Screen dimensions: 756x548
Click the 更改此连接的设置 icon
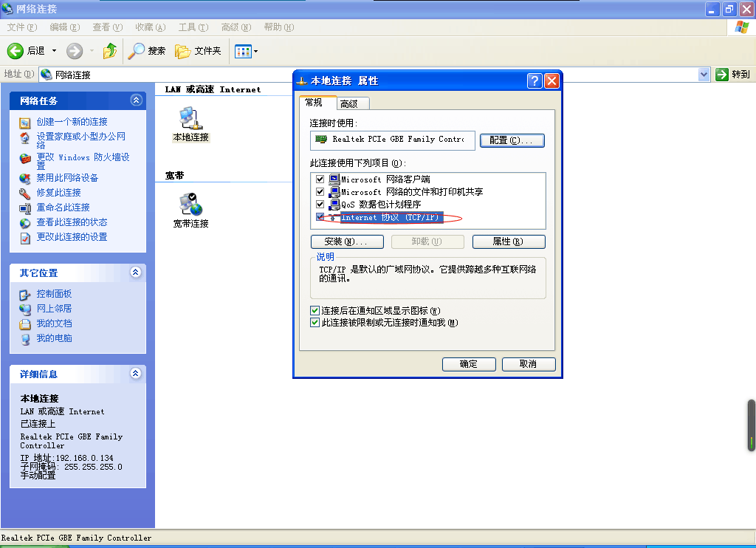[x=25, y=238]
